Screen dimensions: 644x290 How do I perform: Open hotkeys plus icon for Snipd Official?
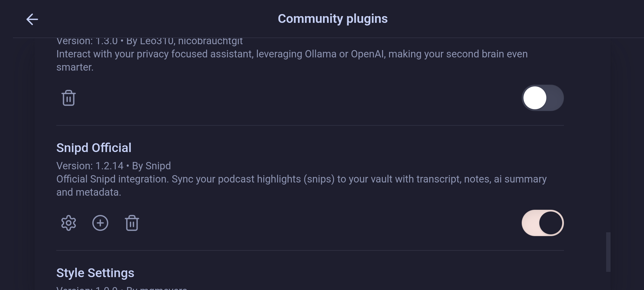pyautogui.click(x=100, y=223)
